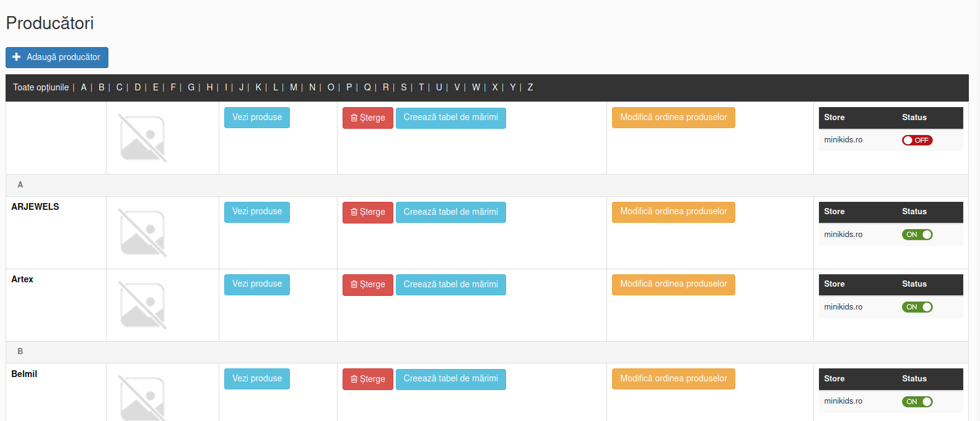Delete the Artex producer
The image size is (980, 421).
click(x=368, y=285)
